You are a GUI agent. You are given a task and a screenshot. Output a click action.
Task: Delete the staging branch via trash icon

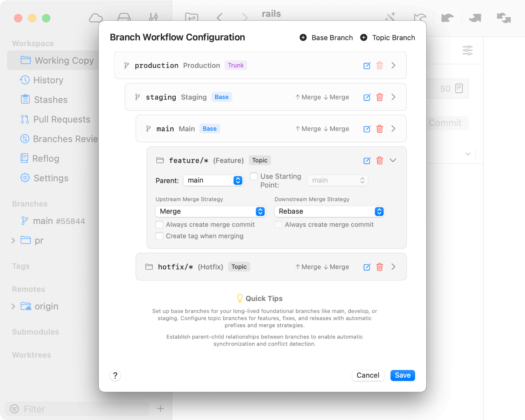tap(380, 97)
